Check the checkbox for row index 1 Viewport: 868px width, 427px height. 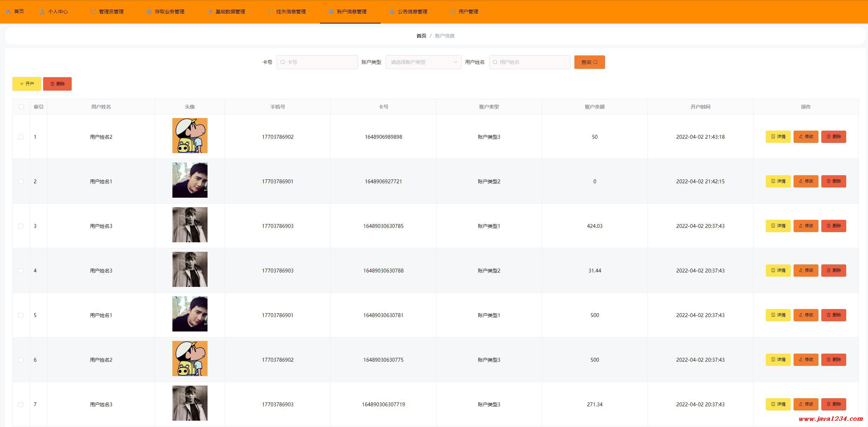(21, 137)
